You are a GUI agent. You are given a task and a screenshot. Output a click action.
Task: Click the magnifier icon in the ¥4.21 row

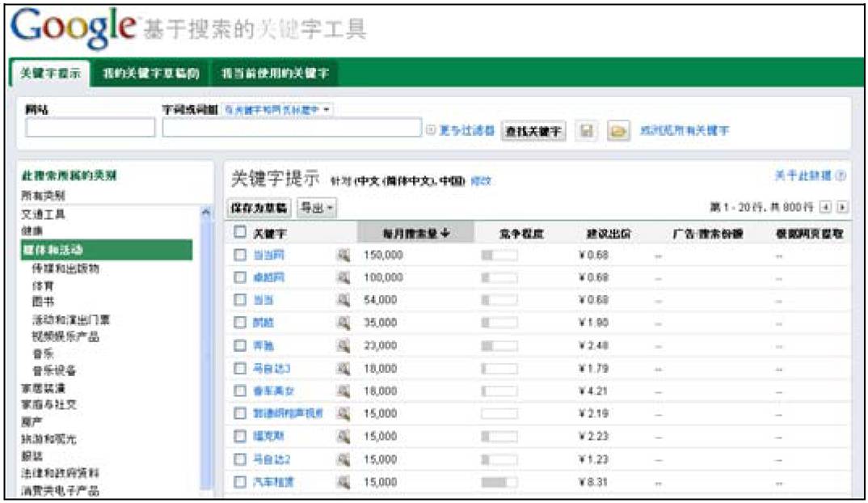pyautogui.click(x=343, y=391)
